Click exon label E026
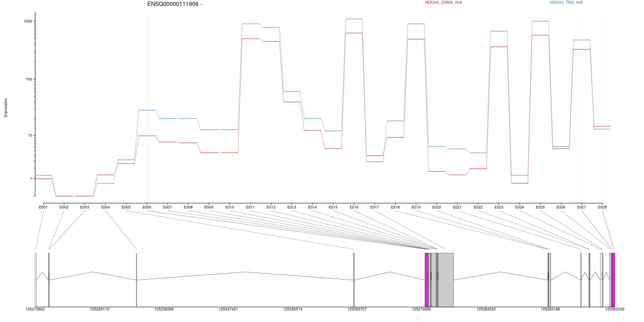Screen dimensions: 644x322 pyautogui.click(x=561, y=207)
